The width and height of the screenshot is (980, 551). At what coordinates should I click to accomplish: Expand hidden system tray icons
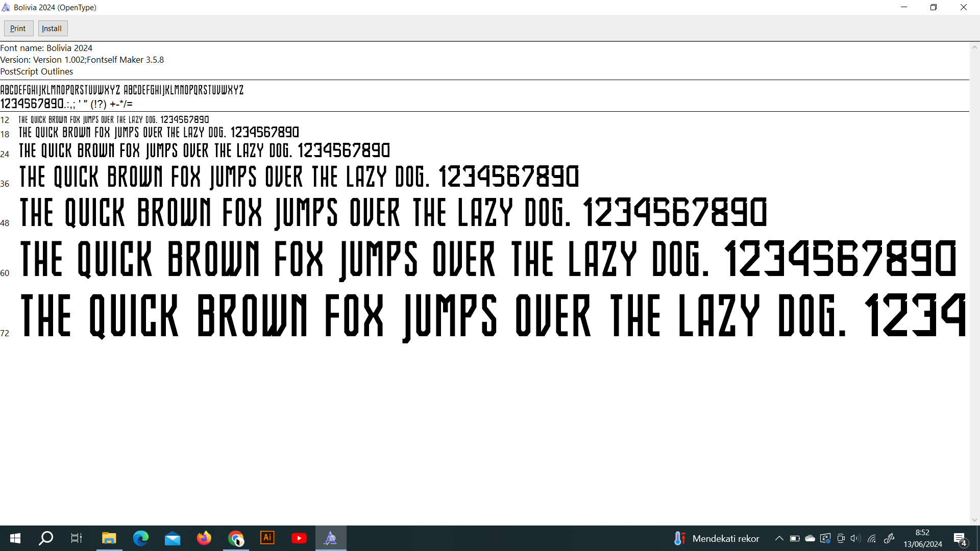pyautogui.click(x=779, y=538)
